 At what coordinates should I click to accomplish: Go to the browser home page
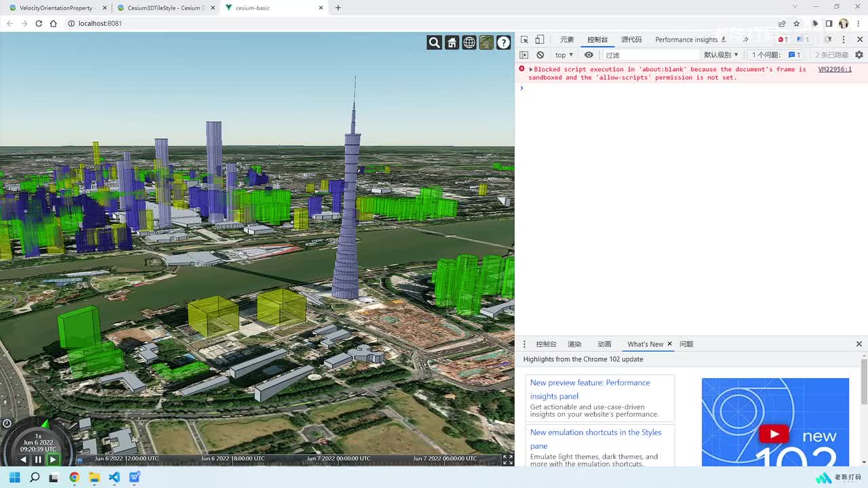[54, 24]
